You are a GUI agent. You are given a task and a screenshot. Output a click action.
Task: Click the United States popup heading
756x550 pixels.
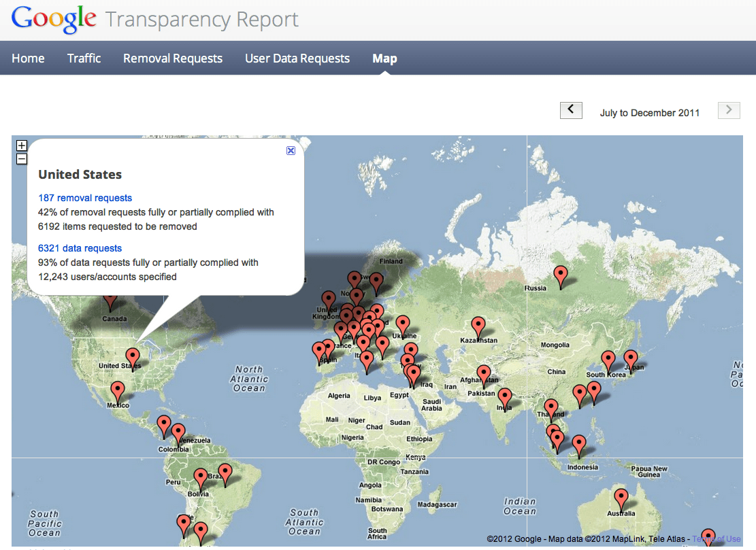(80, 174)
